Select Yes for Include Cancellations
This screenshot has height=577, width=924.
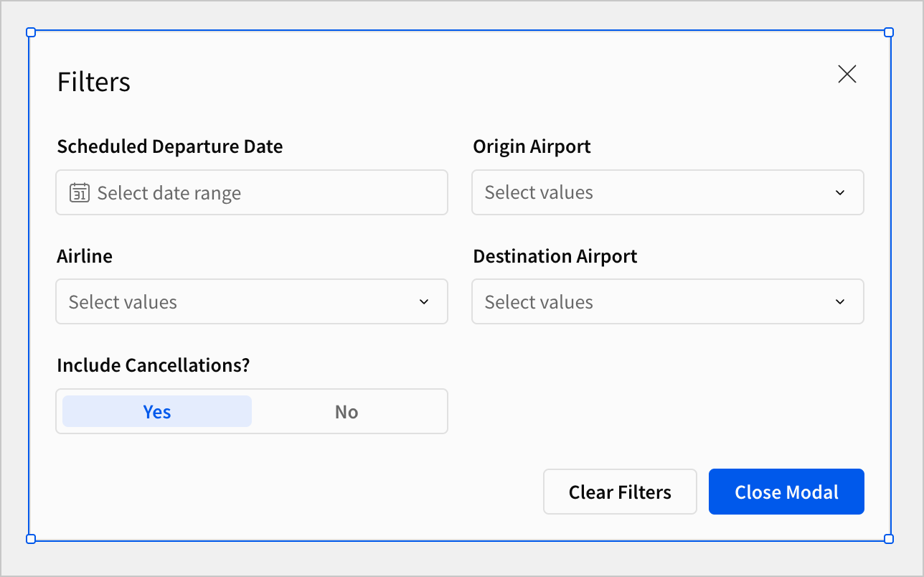tap(157, 412)
